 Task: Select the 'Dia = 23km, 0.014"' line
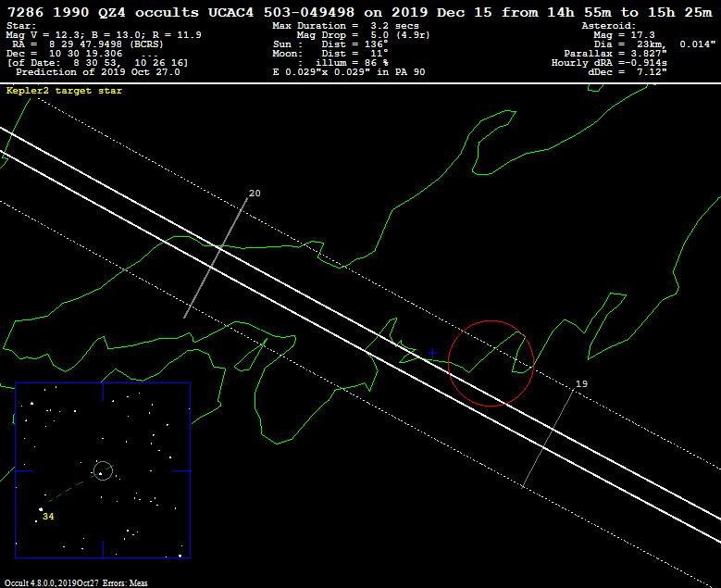pos(654,44)
